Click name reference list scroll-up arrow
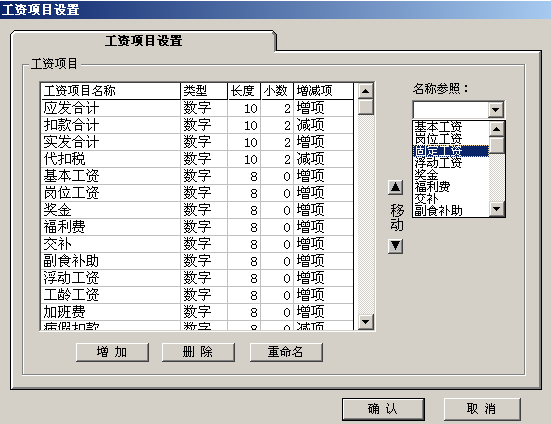 click(497, 129)
